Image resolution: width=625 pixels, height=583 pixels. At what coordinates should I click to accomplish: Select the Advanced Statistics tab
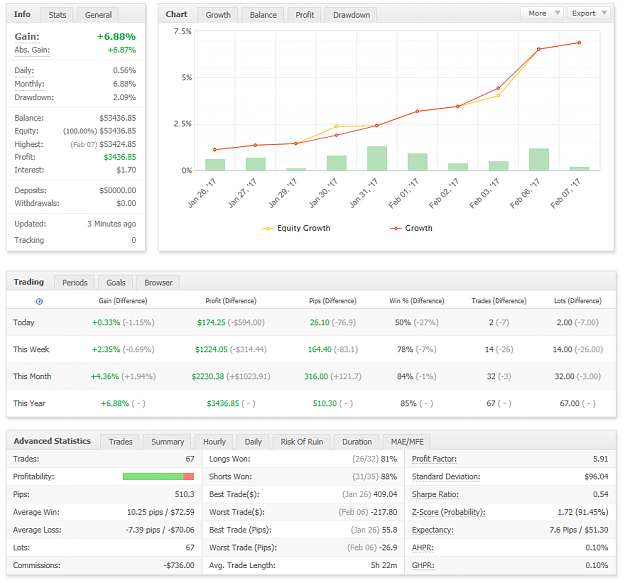[x=52, y=441]
